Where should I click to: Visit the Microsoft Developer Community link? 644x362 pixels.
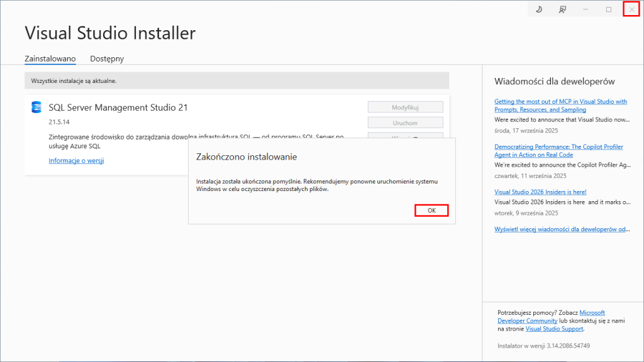coord(551,316)
